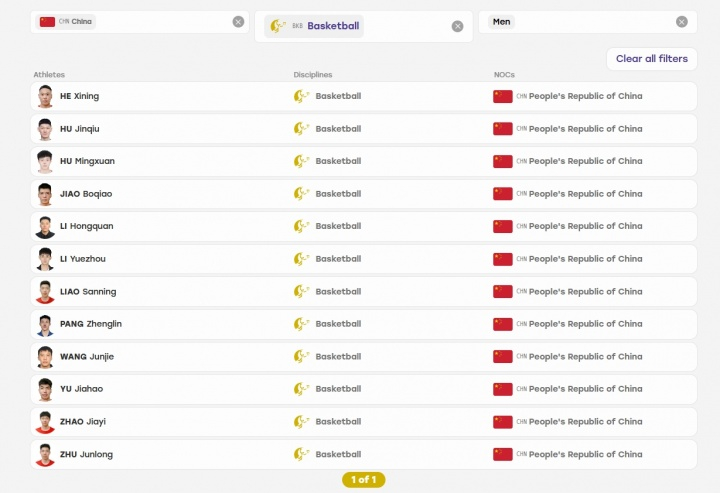Click China flag in LI Yuezhou row
This screenshot has height=493, width=720.
(x=502, y=259)
